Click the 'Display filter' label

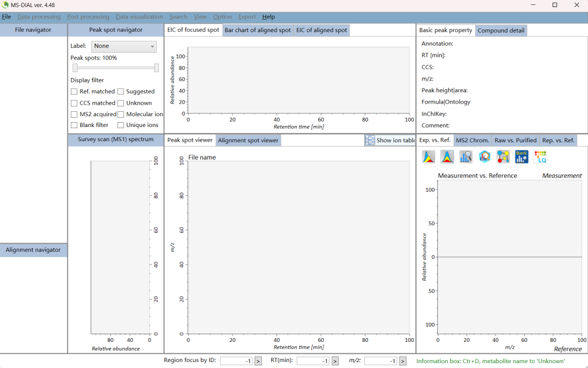click(87, 80)
